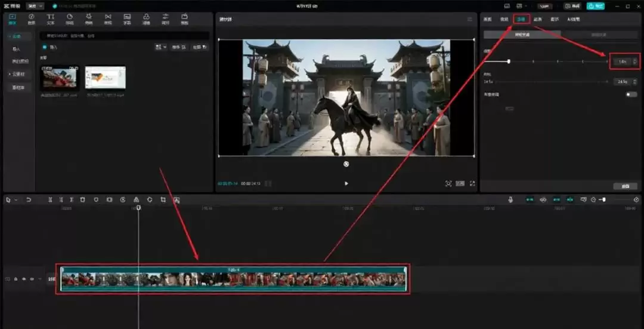Open the Text (T) tool tab

[x=51, y=19]
